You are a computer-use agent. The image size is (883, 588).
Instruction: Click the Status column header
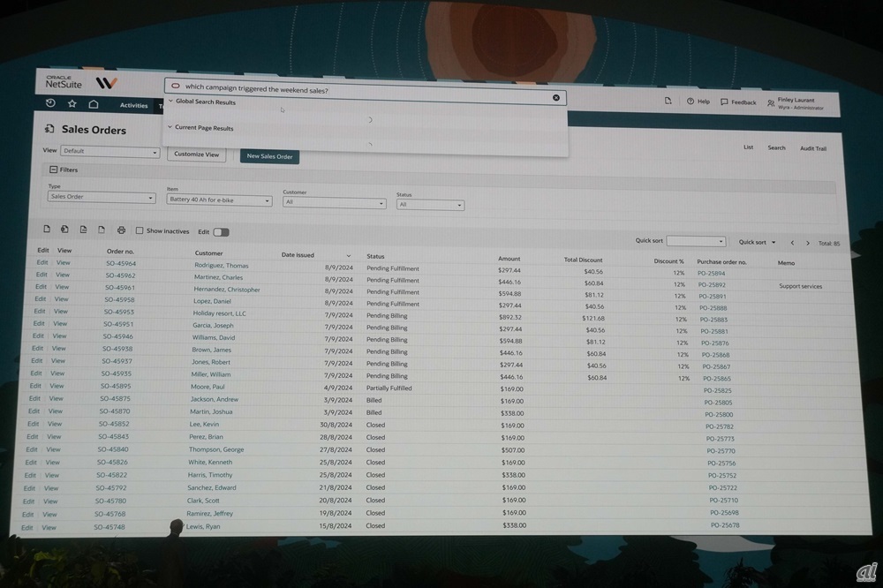pyautogui.click(x=375, y=256)
